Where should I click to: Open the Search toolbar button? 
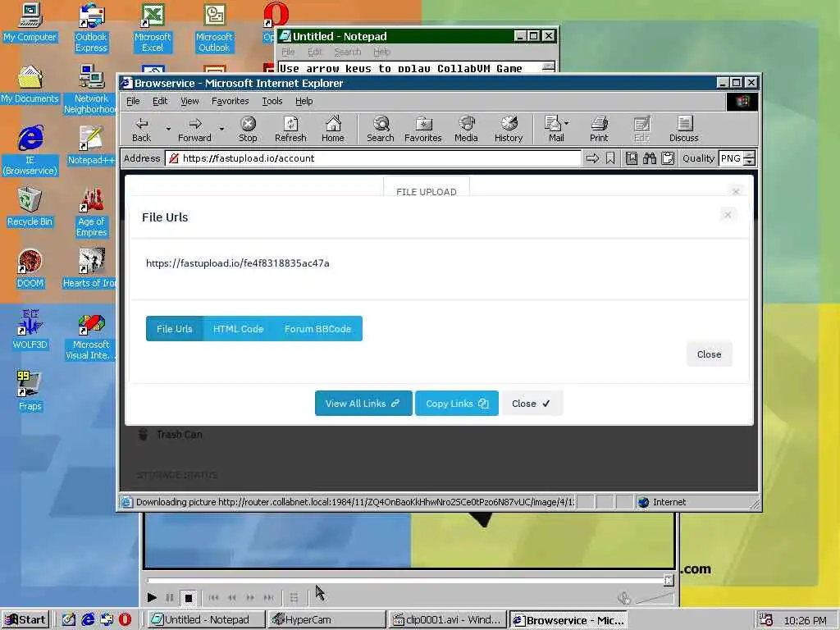pos(381,129)
